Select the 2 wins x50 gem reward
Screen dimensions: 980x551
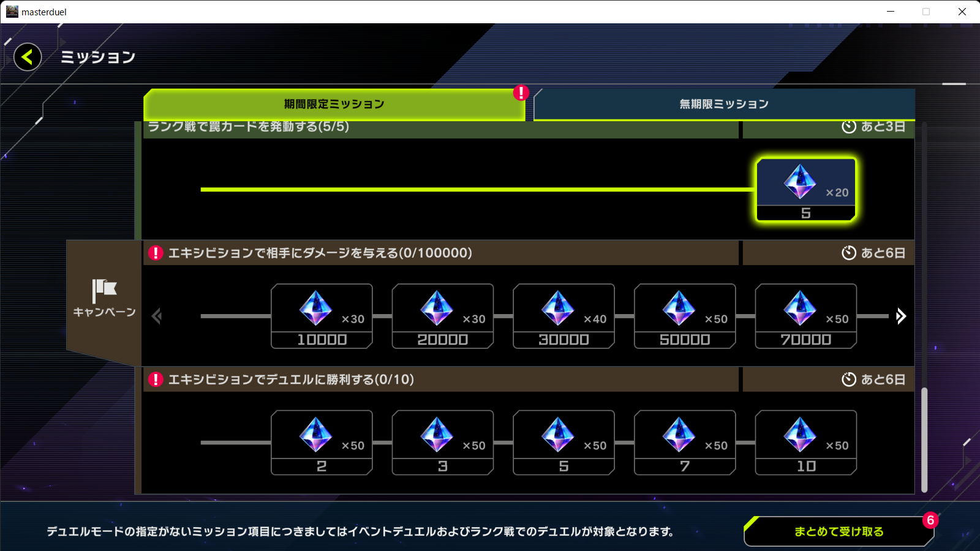point(322,443)
